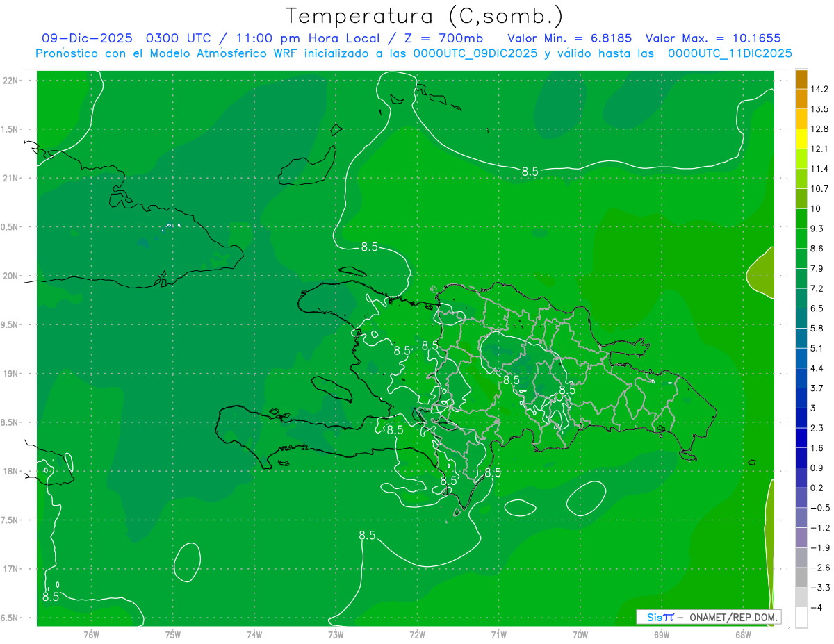Image resolution: width=834 pixels, height=644 pixels.
Task: Click the "72W" longitude label
Action: [x=417, y=634]
